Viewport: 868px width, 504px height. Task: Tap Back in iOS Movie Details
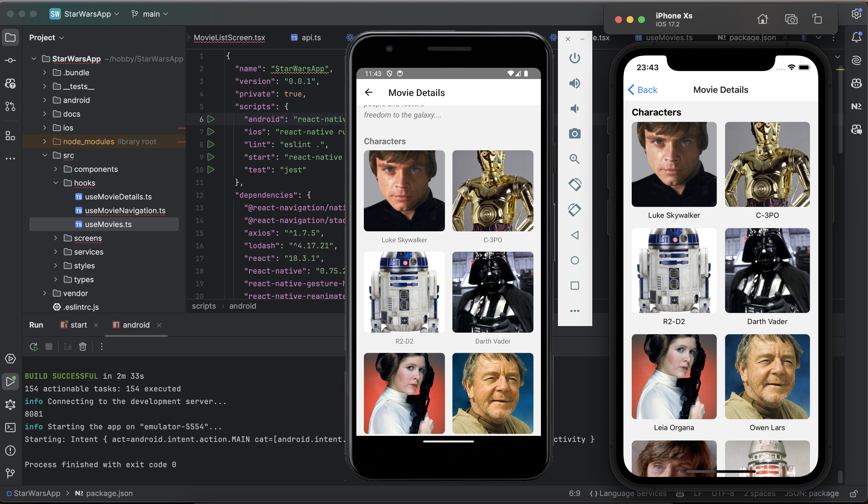coord(642,90)
